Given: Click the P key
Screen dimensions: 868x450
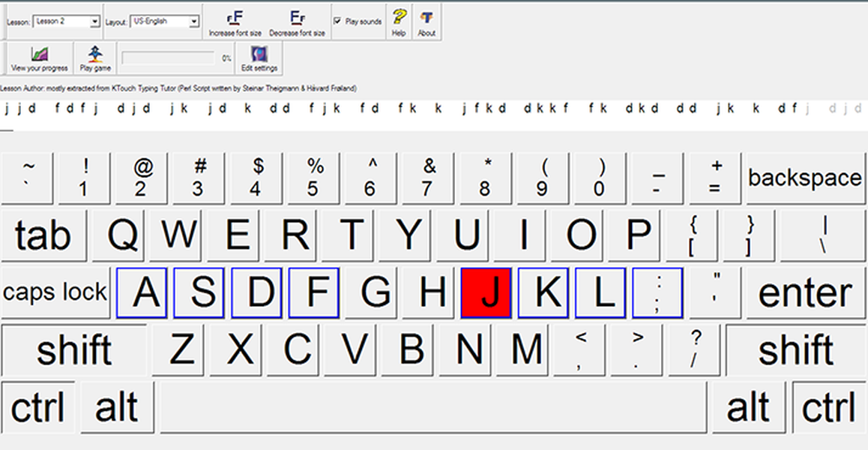Looking at the screenshot, I should (x=634, y=235).
